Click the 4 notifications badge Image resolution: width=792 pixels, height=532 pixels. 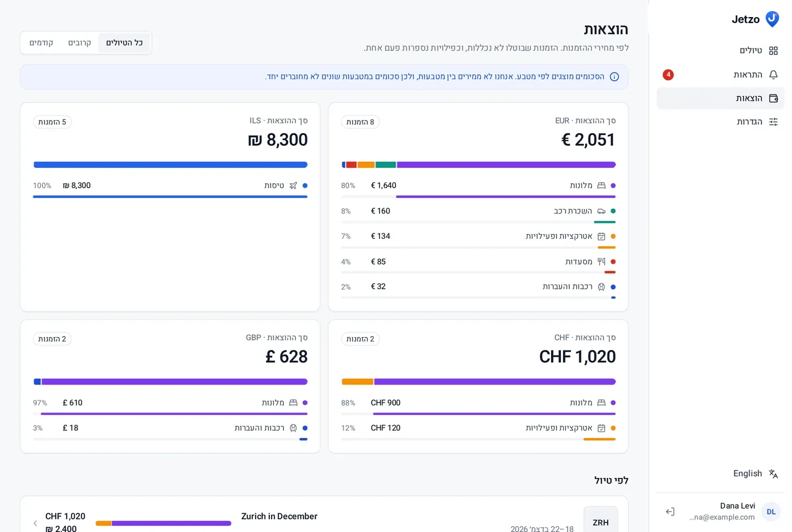668,75
